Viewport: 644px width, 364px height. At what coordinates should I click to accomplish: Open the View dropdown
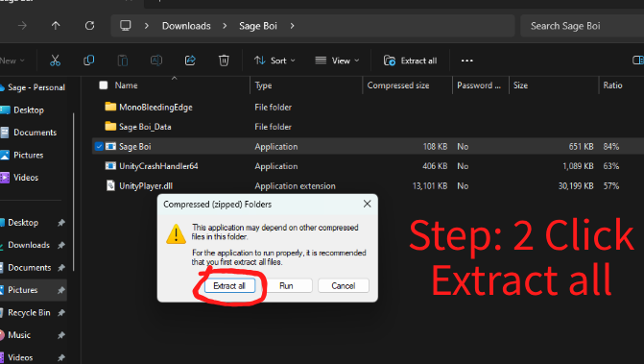[337, 61]
